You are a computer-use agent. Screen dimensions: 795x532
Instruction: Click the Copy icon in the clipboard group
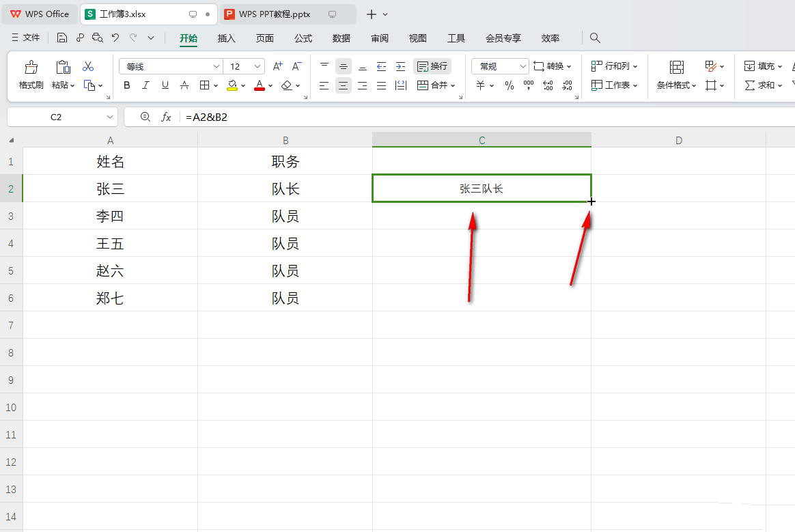coord(89,85)
